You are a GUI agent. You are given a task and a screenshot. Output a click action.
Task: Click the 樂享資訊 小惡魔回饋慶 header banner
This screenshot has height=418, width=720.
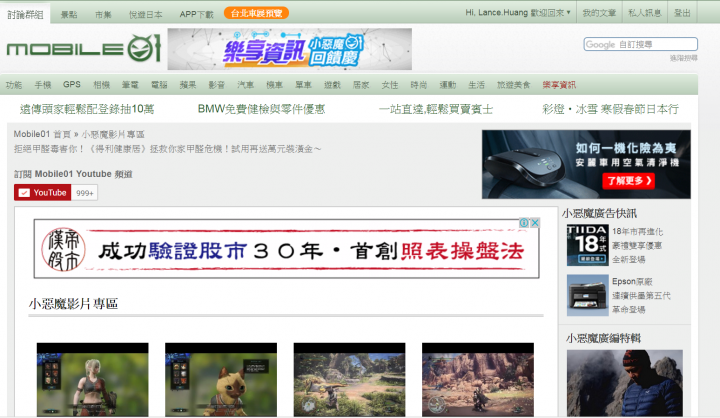coord(290,49)
